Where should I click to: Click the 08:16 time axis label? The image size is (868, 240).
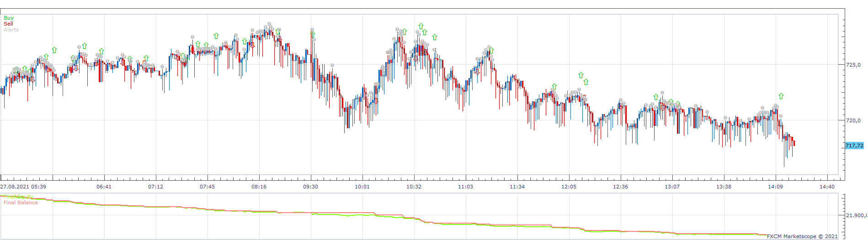[259, 187]
